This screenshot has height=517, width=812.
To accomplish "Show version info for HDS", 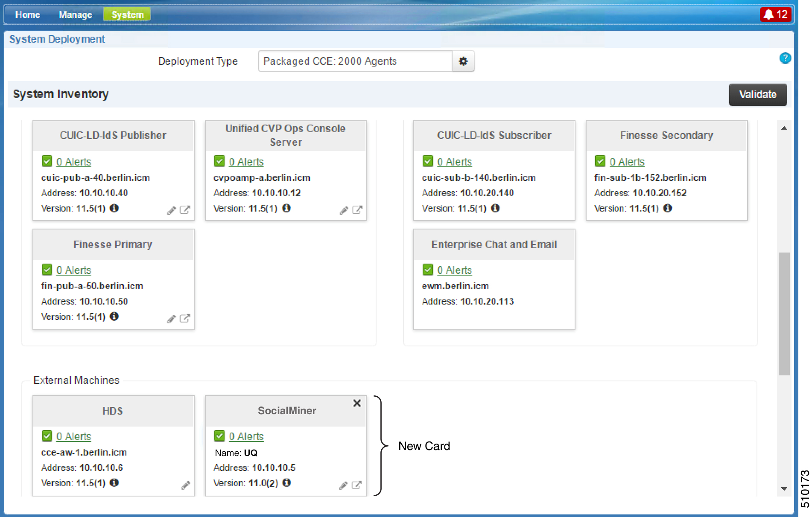I will [x=114, y=483].
